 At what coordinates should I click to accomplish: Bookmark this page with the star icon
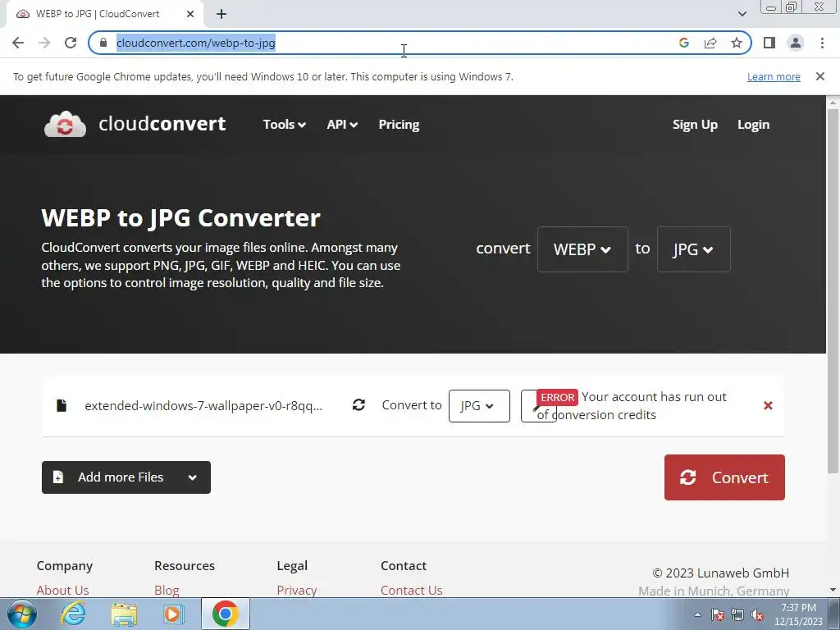737,43
